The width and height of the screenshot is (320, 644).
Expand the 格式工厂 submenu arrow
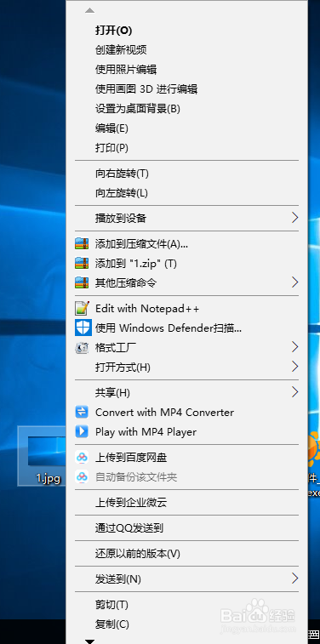(294, 347)
